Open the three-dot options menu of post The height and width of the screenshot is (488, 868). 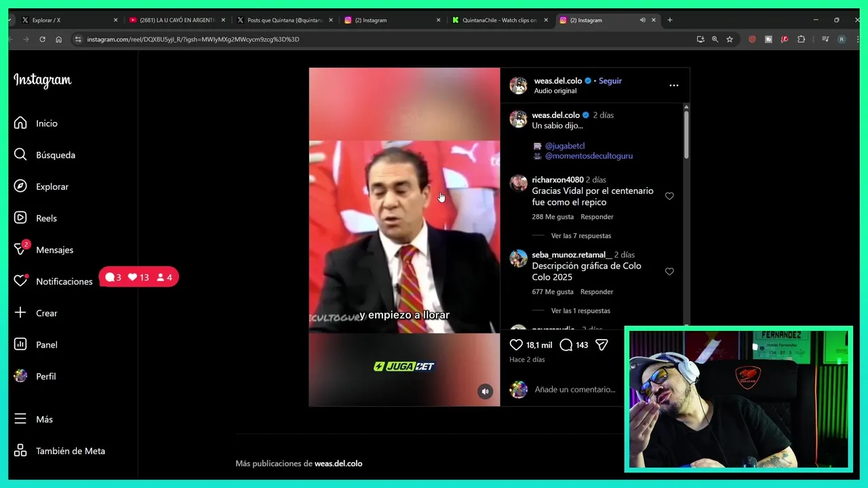673,85
